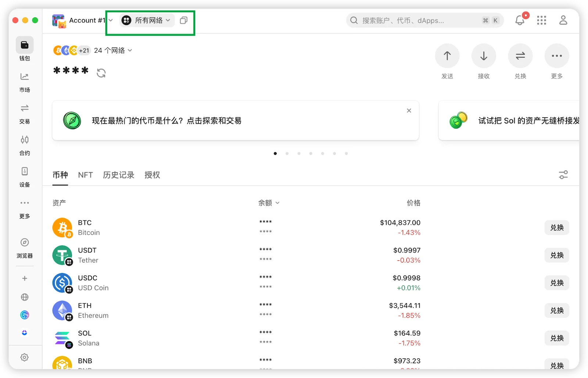The image size is (588, 378).
Task: Switch to the 历史记录 tab
Action: [x=118, y=175]
